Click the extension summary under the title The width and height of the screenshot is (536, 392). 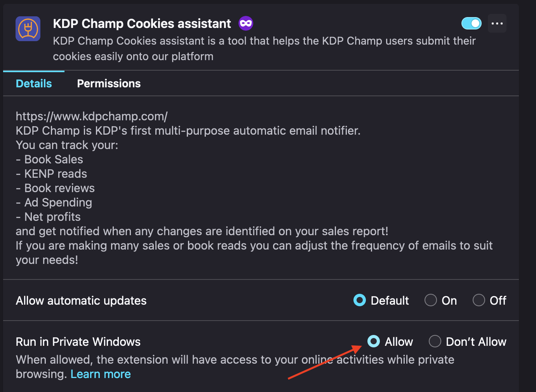(x=264, y=49)
